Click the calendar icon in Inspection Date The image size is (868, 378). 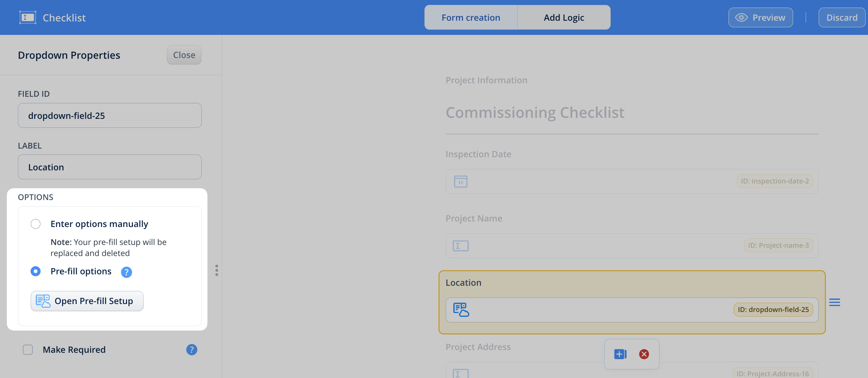coord(461,181)
